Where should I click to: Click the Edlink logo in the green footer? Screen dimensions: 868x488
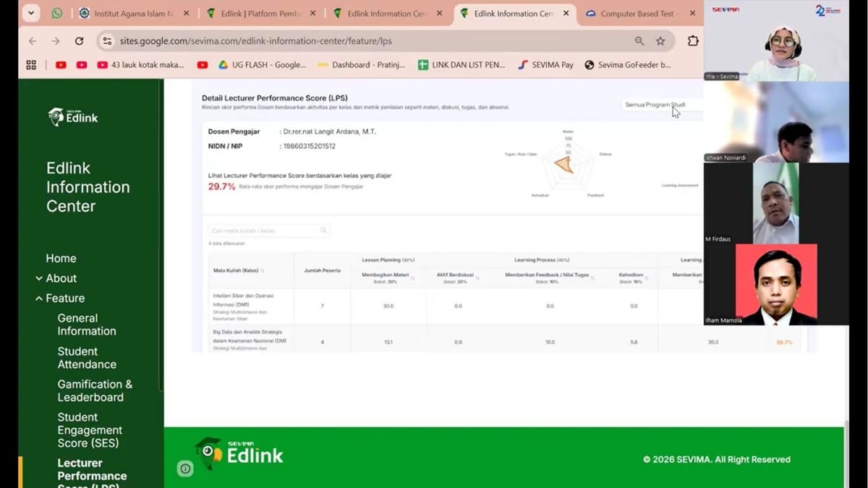pyautogui.click(x=239, y=454)
